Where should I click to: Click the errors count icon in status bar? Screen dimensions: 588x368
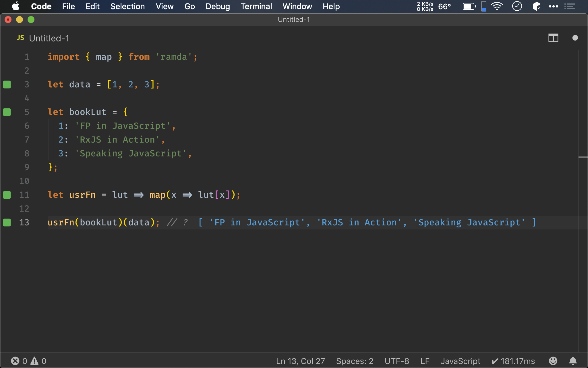15,361
